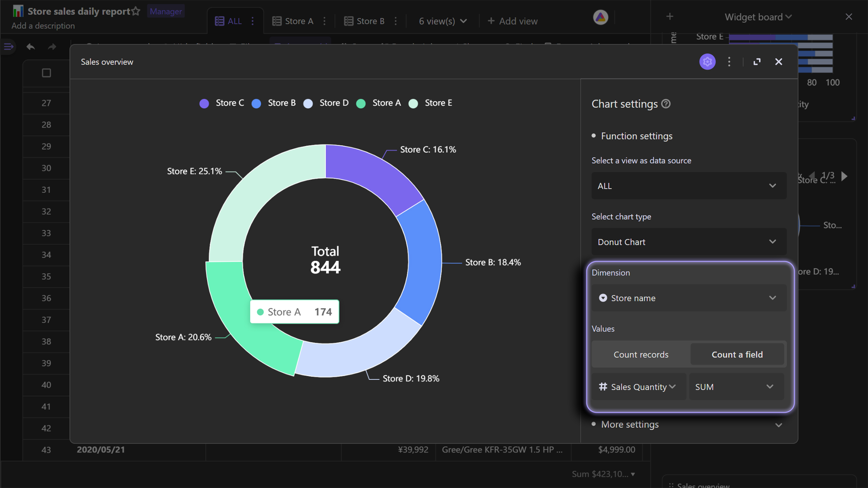Click Store C: 16.1% chart label
Viewport: 868px width, 488px height.
point(428,149)
